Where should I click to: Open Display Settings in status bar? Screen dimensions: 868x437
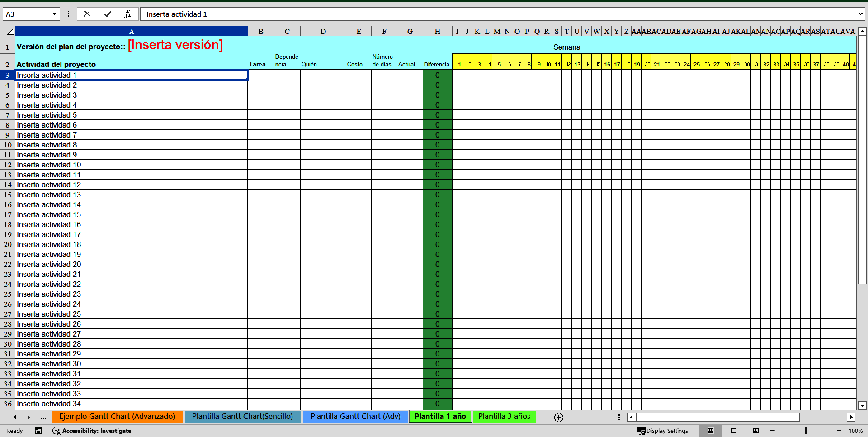[x=662, y=431]
